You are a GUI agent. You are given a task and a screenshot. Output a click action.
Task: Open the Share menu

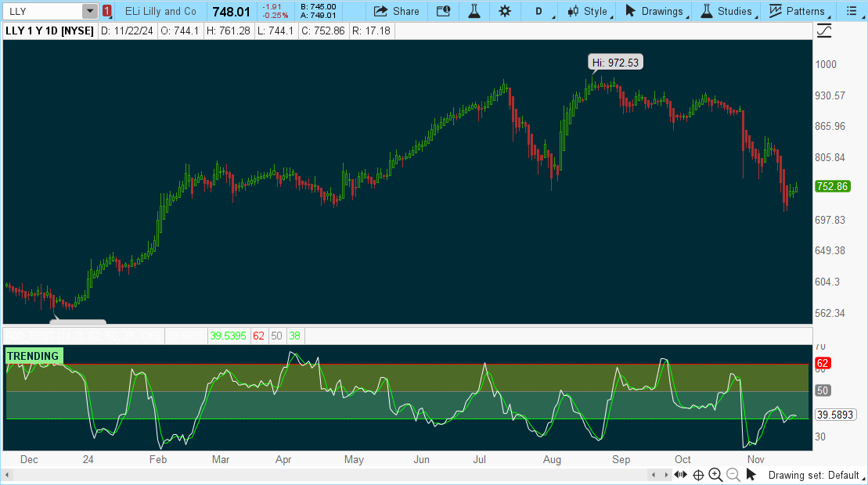[396, 11]
